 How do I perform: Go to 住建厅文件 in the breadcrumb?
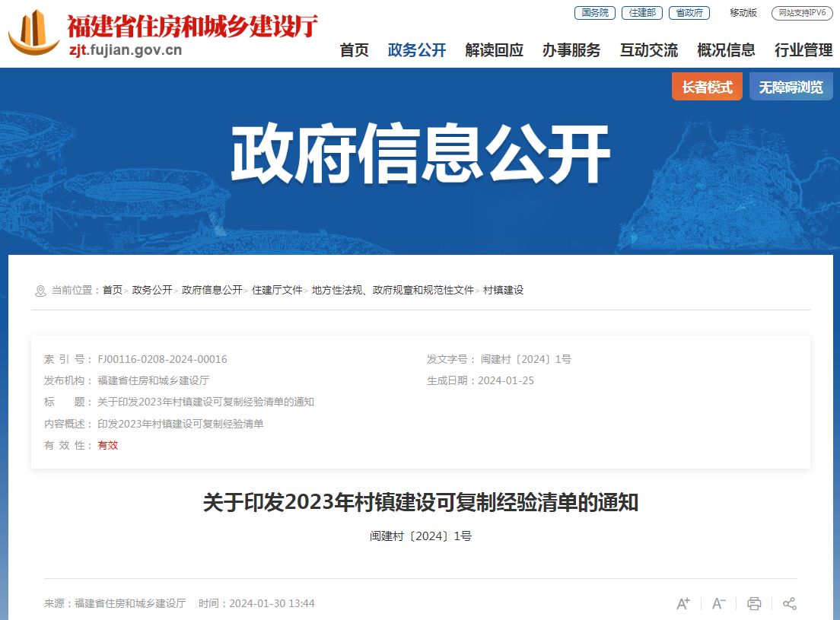277,290
